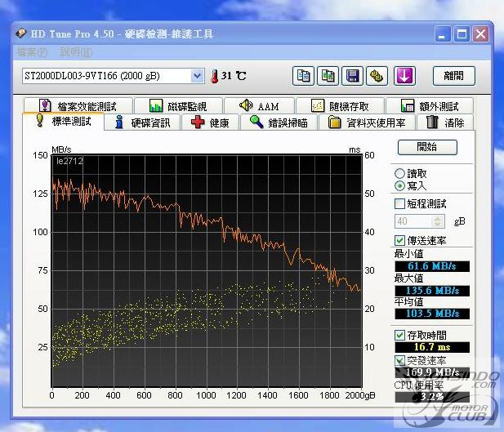Viewport: 504px width, 432px height.
Task: Expand the ST2000DL003 drive selection dropdown
Action: pos(197,76)
